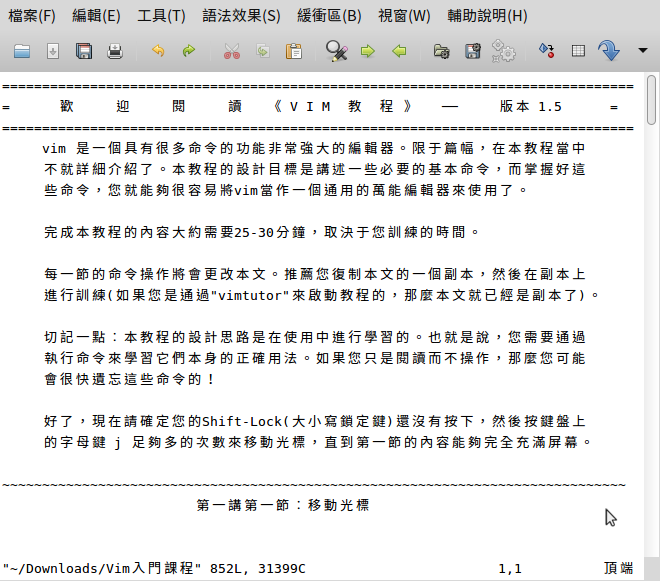Click the Copy icon
The image size is (660, 581).
[263, 51]
